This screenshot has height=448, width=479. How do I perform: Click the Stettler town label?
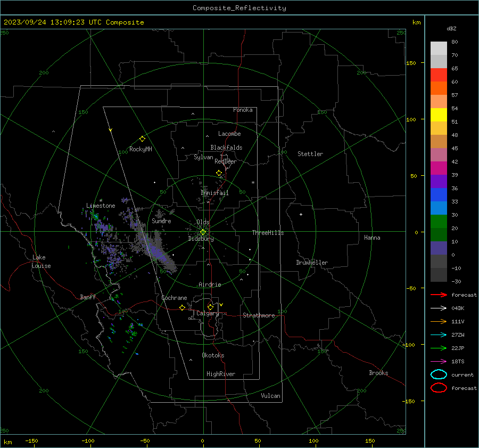point(310,154)
